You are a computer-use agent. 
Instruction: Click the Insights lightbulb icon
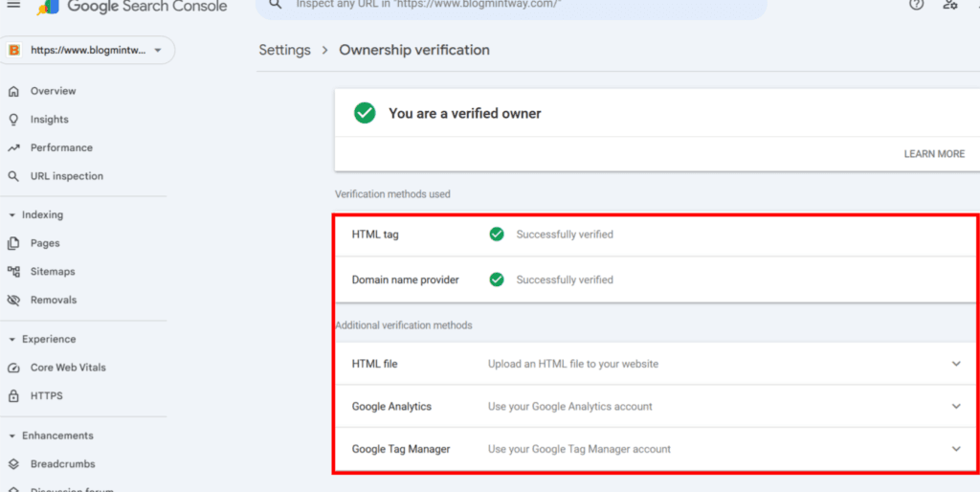(13, 120)
